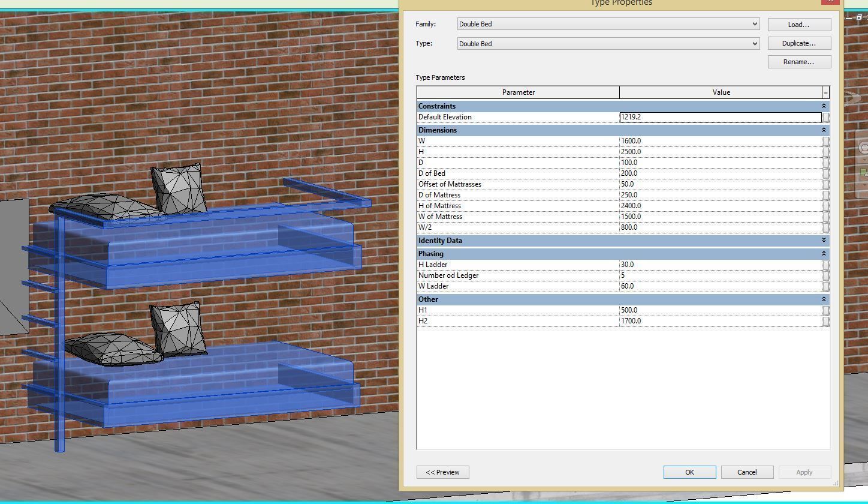Collapse the Phasing section
Image resolution: width=868 pixels, height=504 pixels.
click(x=824, y=253)
